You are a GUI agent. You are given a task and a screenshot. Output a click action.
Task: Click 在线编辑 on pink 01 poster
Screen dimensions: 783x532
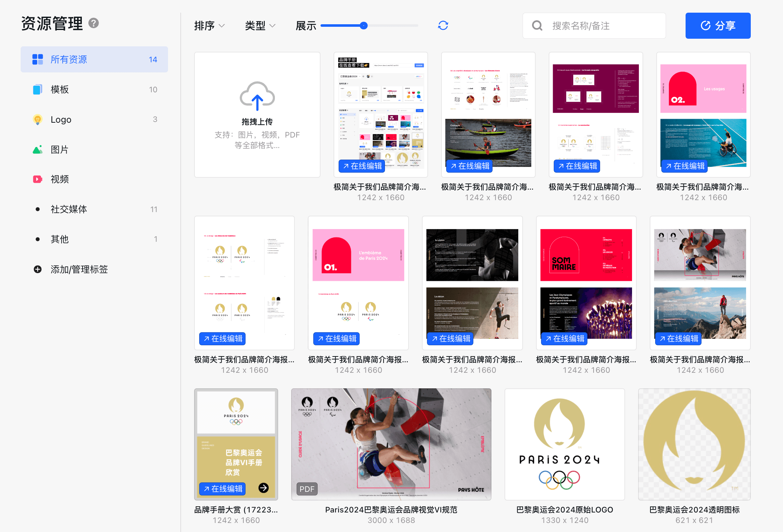tap(336, 339)
